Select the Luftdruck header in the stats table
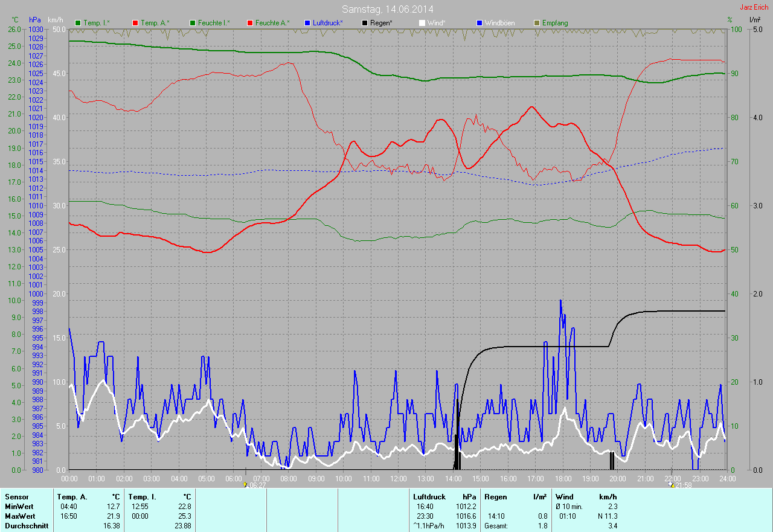This screenshot has width=773, height=532. click(428, 497)
